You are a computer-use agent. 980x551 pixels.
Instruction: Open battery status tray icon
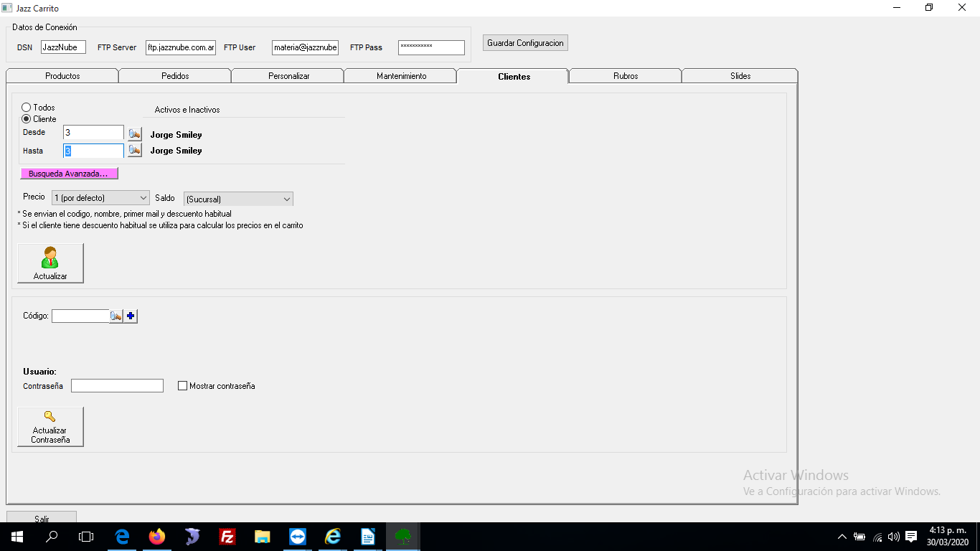[859, 537]
